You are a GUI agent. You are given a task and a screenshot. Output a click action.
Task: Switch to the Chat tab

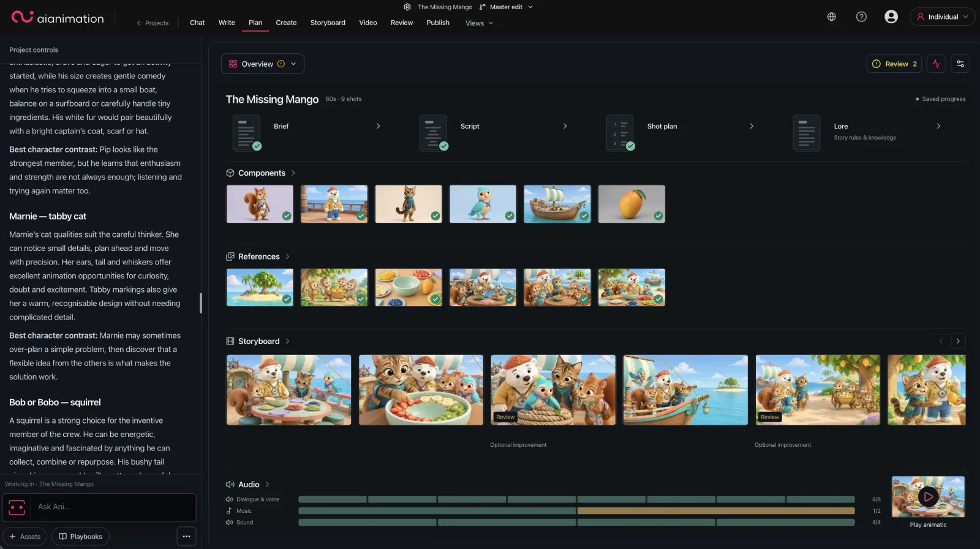point(197,23)
